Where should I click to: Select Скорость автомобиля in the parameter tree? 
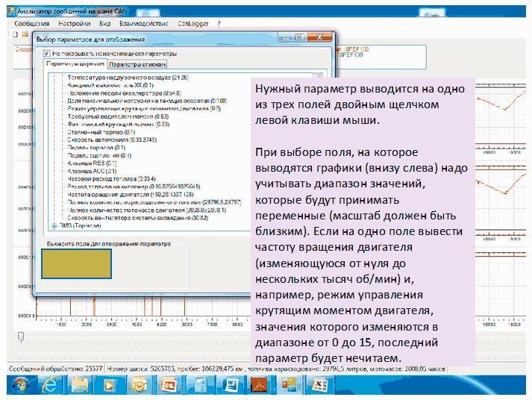pos(99,140)
